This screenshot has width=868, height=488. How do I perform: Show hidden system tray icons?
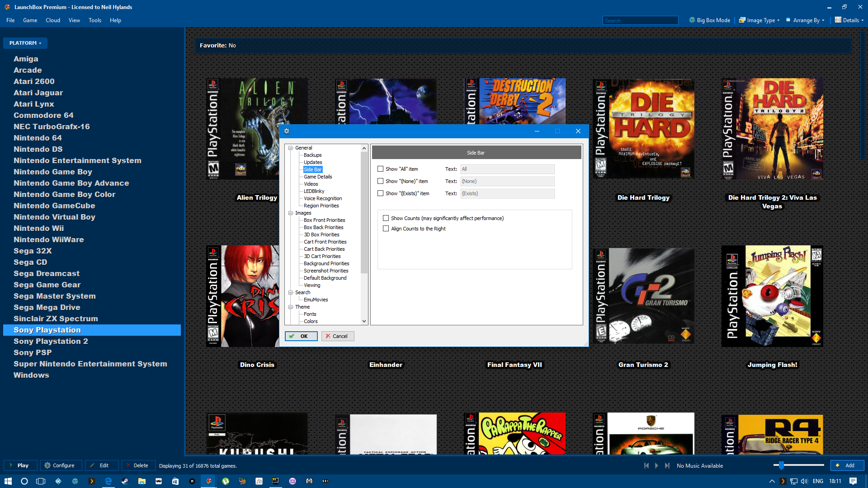click(772, 481)
